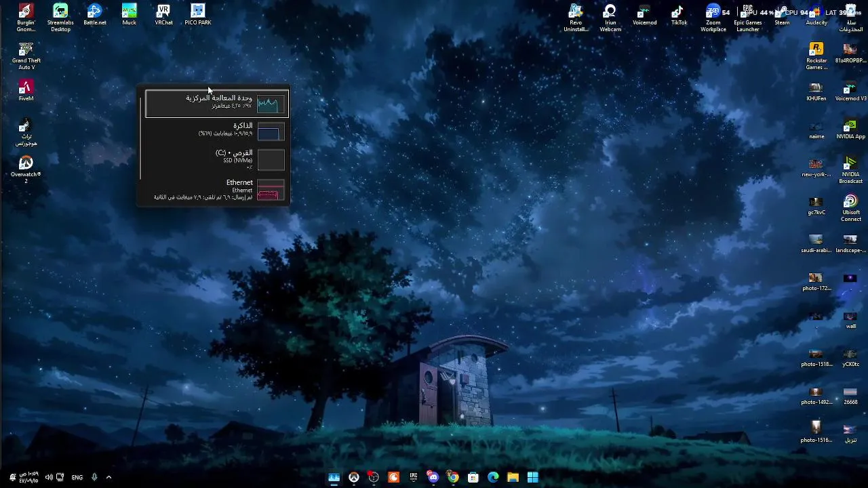This screenshot has width=868, height=488.
Task: Launch Zoom Workplace shortcut
Action: tap(713, 18)
